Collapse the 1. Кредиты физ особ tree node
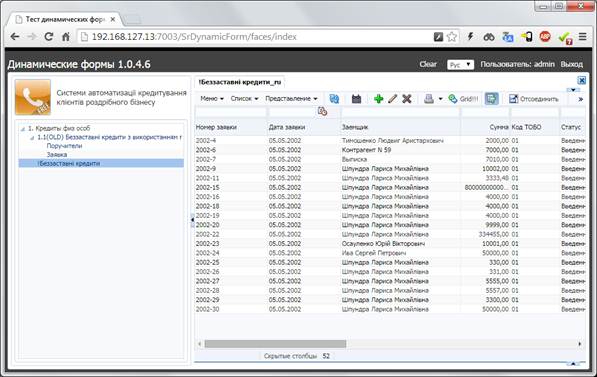The image size is (597, 377). pyautogui.click(x=22, y=129)
